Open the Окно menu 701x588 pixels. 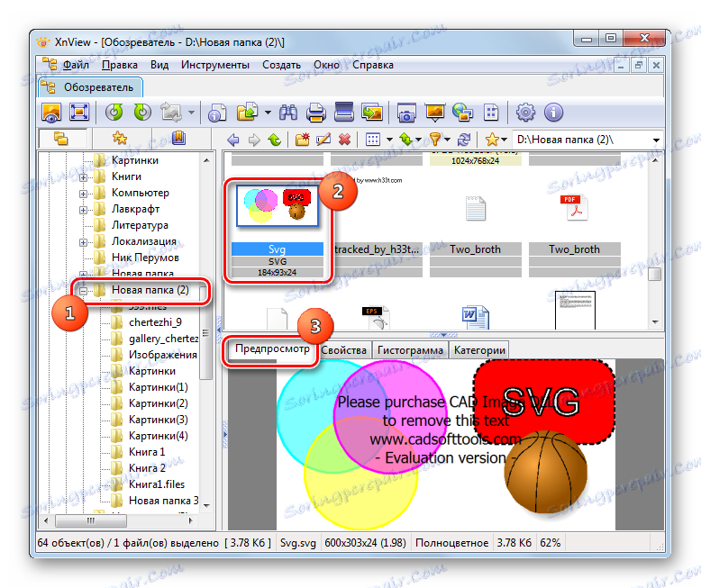tap(326, 65)
